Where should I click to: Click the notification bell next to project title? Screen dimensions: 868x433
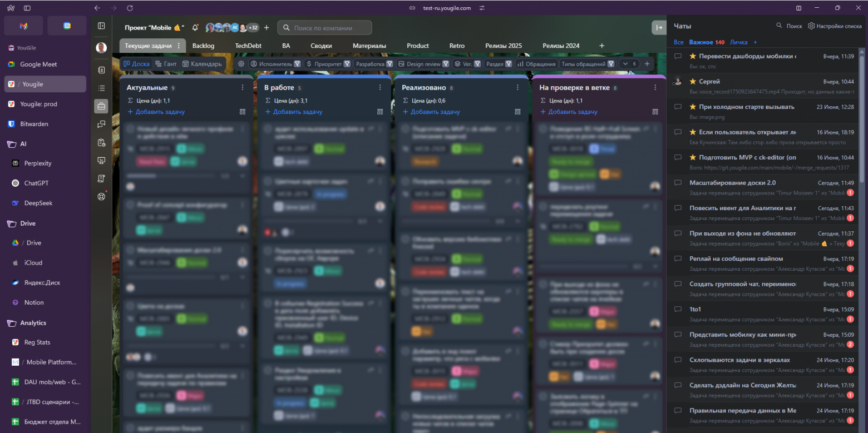click(x=195, y=27)
